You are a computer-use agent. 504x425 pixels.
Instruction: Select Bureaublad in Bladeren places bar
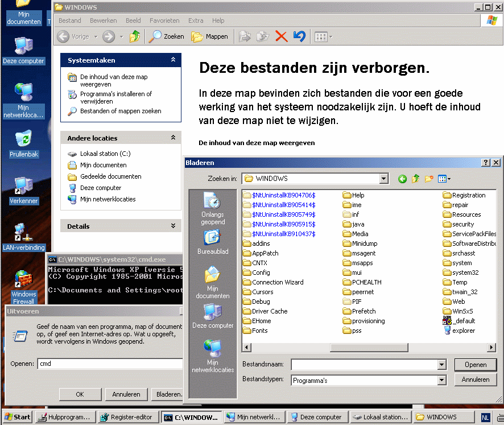[212, 242]
